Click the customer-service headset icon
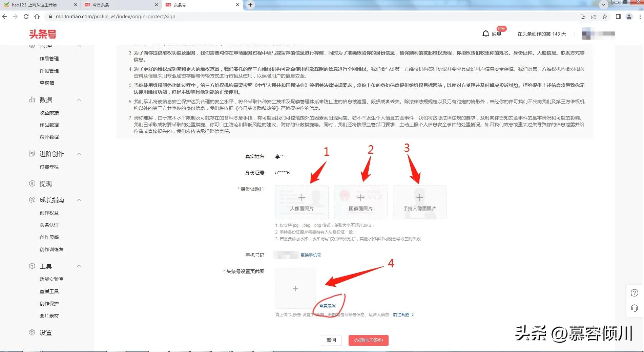Image resolution: width=644 pixels, height=352 pixels. (x=634, y=308)
